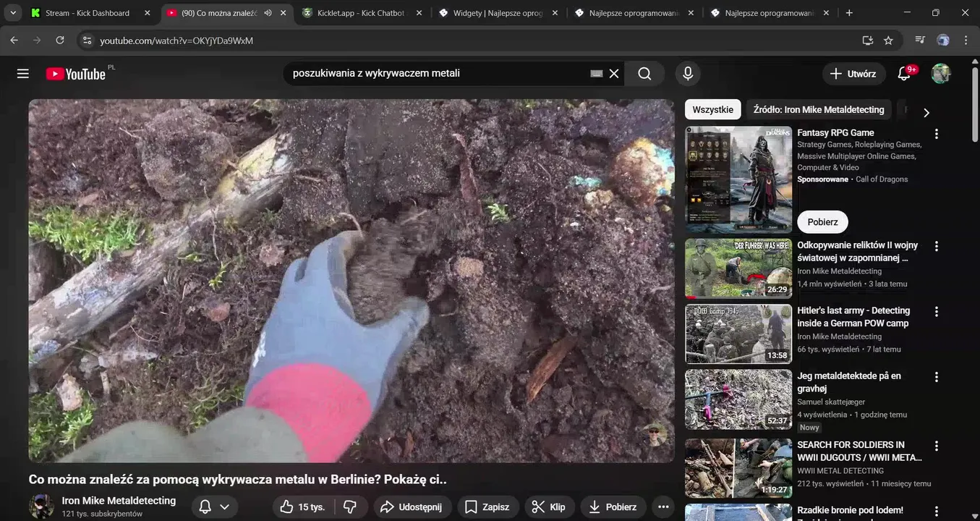Open the 1:19:27 SEARCH FOR SOLDIERS thumbnail
The width and height of the screenshot is (980, 521).
[738, 468]
